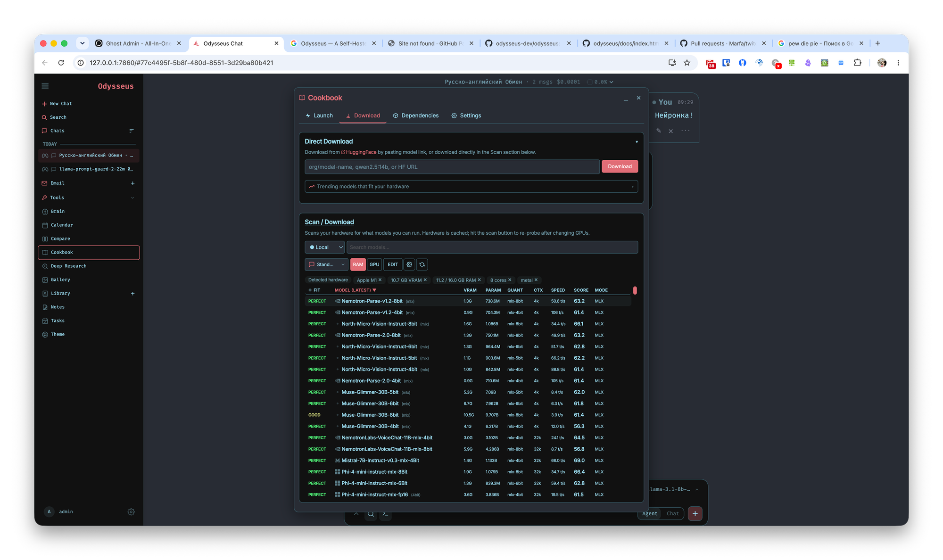Toggle RAM filter on

coord(358,264)
